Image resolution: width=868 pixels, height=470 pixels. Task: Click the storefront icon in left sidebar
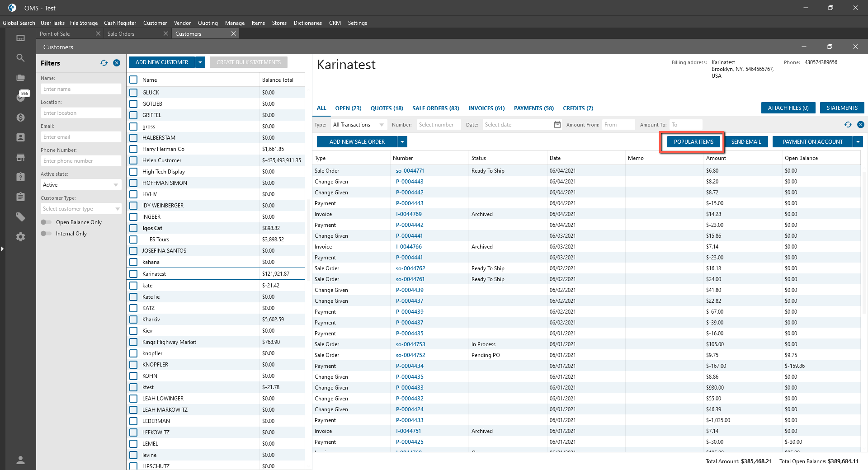tap(20, 157)
